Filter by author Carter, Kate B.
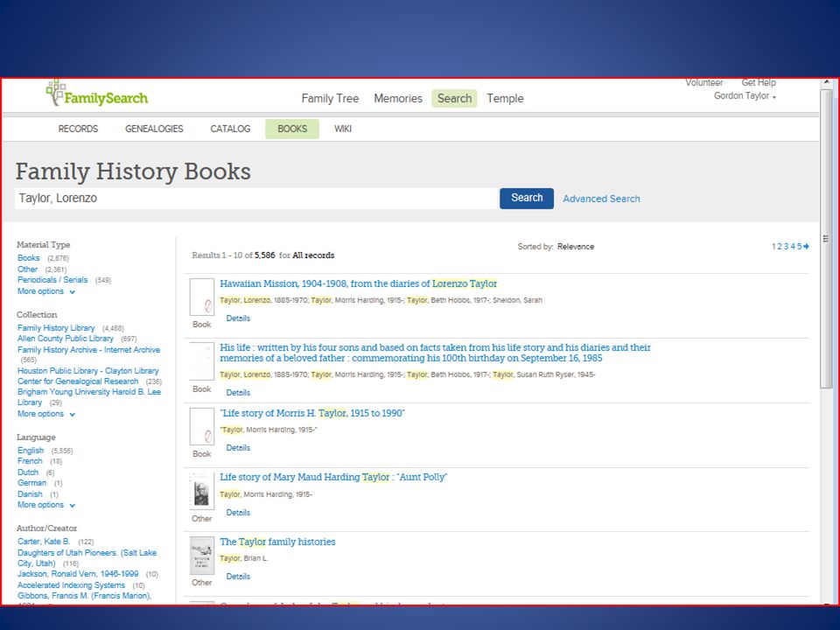840x630 pixels. 44,542
